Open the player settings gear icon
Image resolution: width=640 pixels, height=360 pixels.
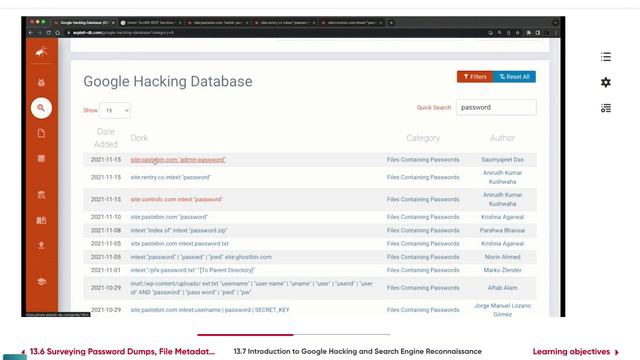point(606,82)
